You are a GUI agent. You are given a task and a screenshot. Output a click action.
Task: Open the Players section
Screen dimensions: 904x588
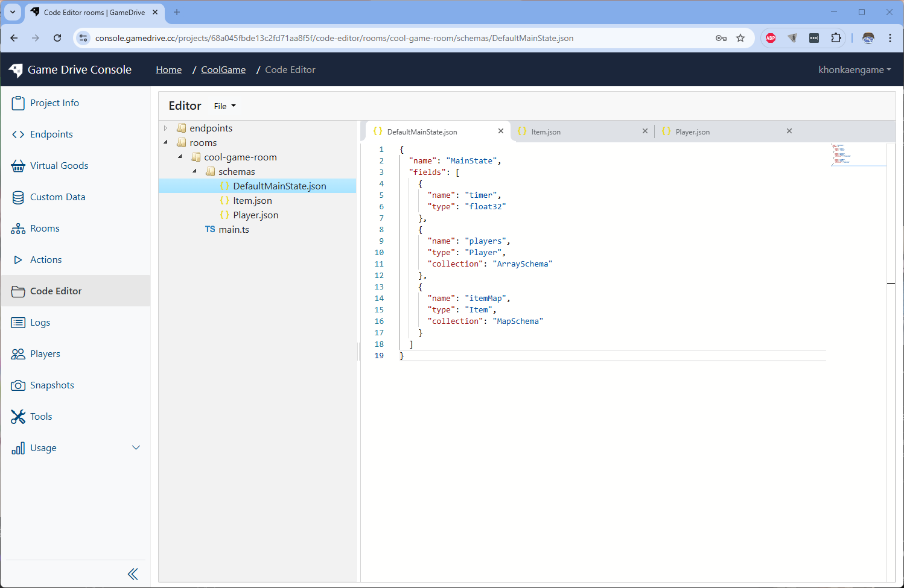[45, 353]
